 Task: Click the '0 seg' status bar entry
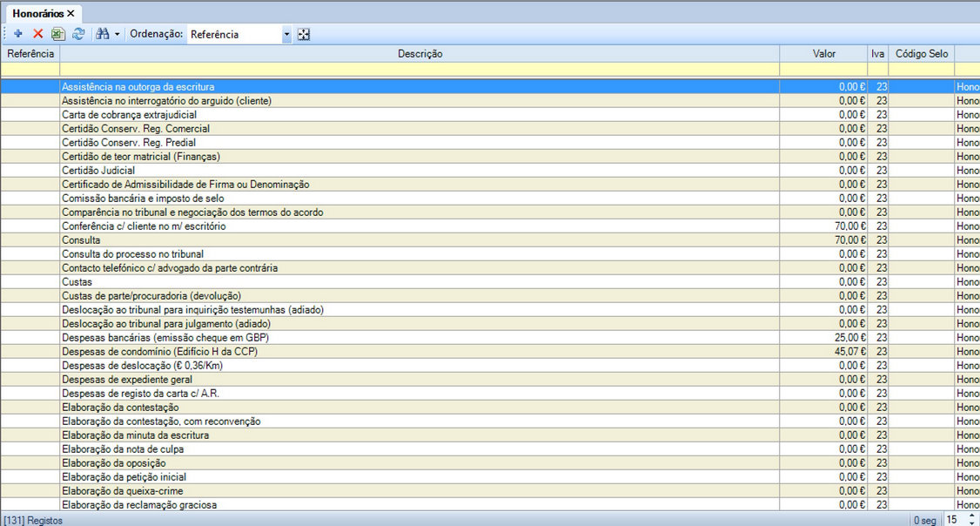(925, 521)
